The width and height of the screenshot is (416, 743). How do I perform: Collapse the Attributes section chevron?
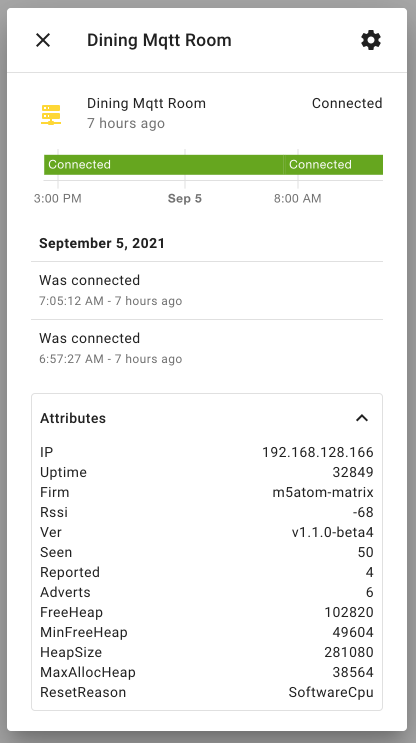[x=362, y=418]
